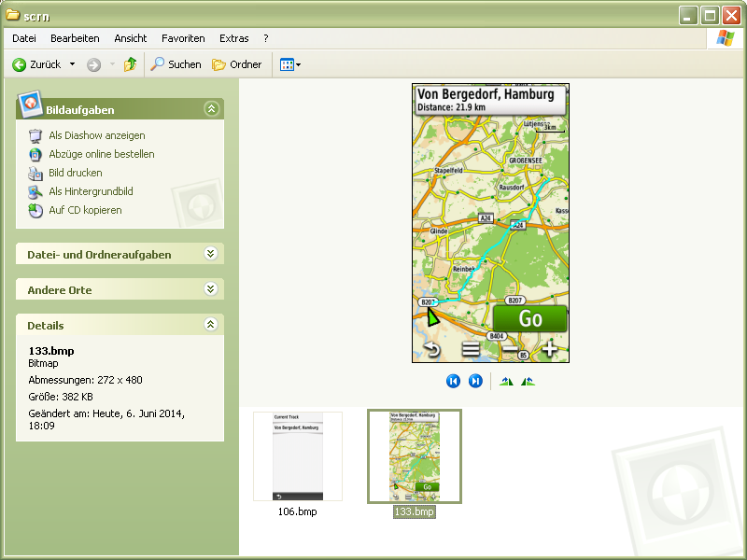
Task: Click the scrn folder icon in title bar
Action: point(13,15)
